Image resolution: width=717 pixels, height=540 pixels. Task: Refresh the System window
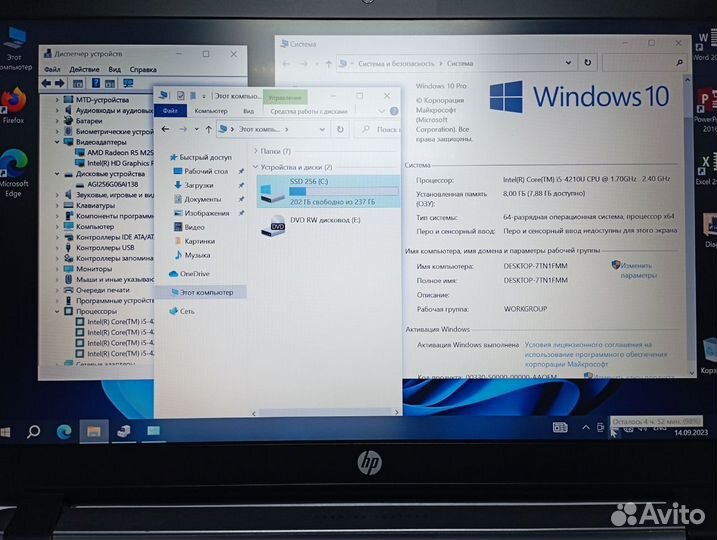588,63
